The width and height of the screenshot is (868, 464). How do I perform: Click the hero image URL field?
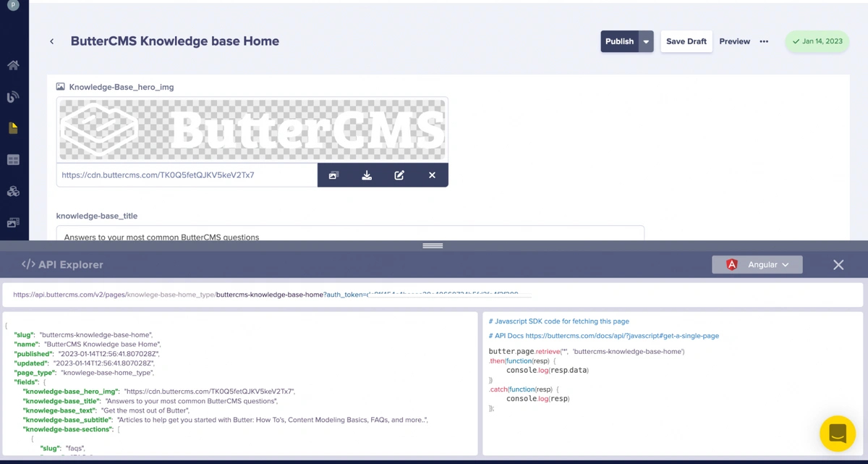pos(187,175)
